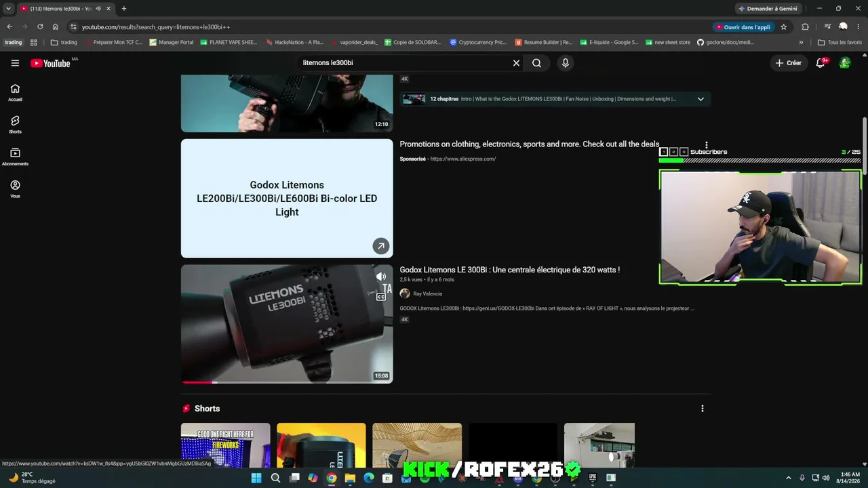Bookmark this page with the star
Image resolution: width=868 pixels, height=488 pixels.
click(x=784, y=27)
